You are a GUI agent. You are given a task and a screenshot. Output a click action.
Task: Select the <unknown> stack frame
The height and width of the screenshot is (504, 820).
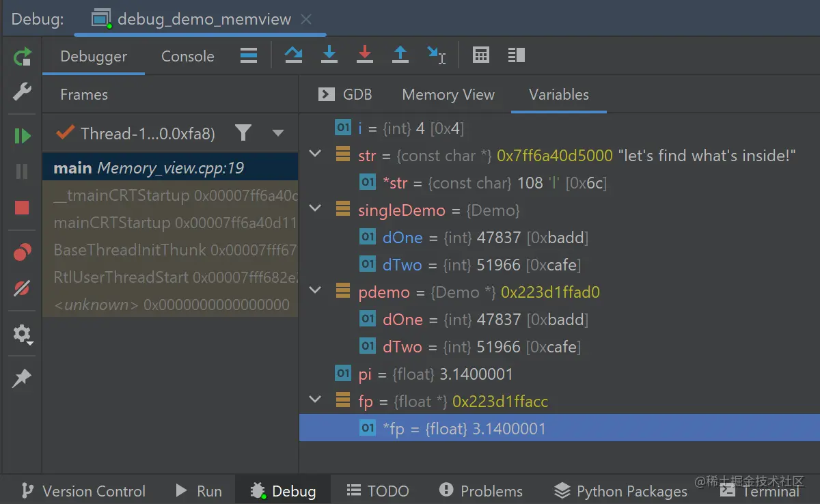click(170, 305)
